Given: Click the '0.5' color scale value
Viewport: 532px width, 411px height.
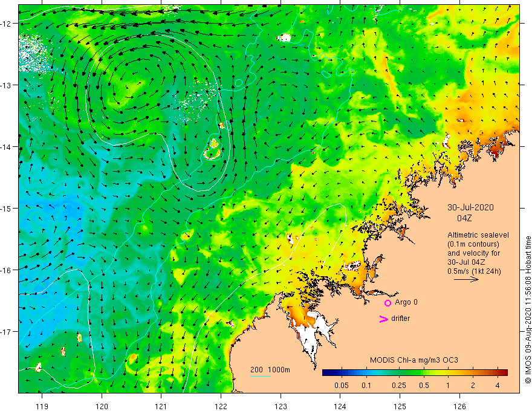Looking at the screenshot, I should [424, 386].
